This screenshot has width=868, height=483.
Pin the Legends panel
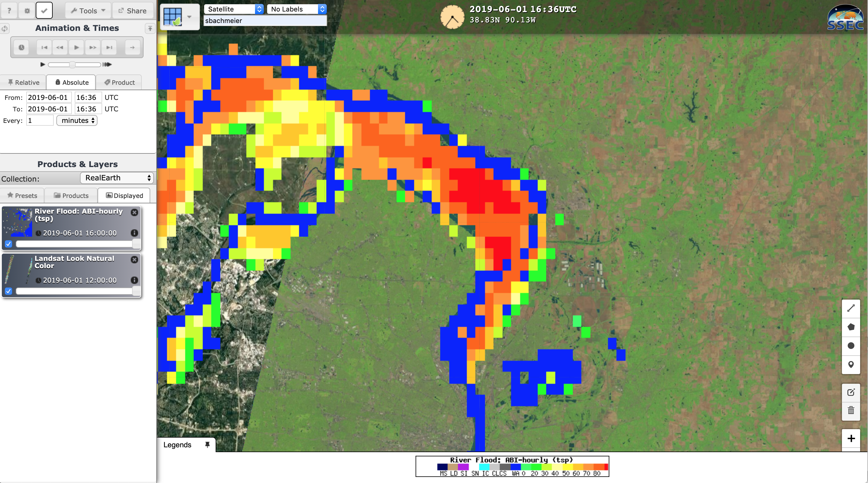click(x=207, y=445)
